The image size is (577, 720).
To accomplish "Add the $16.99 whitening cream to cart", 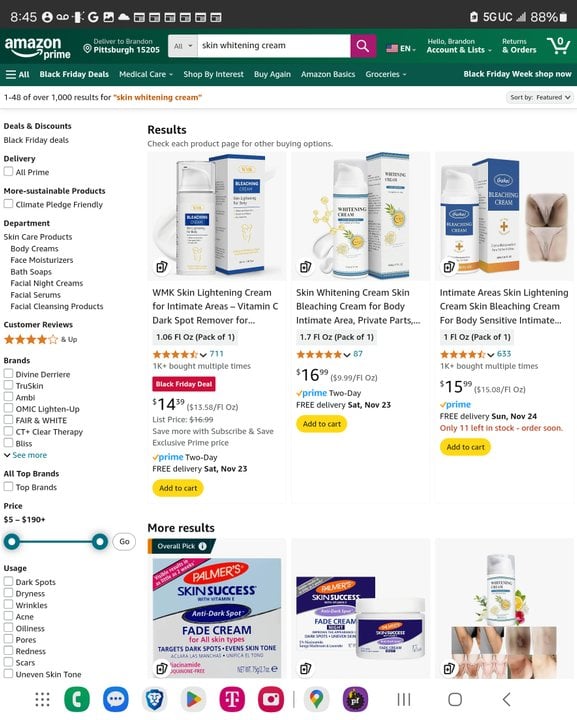I will (322, 424).
